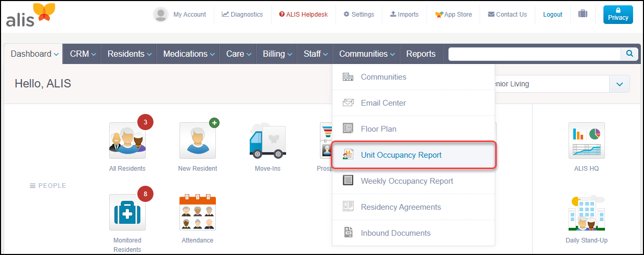Open Imports in the top bar
The image size is (644, 255).
[x=404, y=15]
